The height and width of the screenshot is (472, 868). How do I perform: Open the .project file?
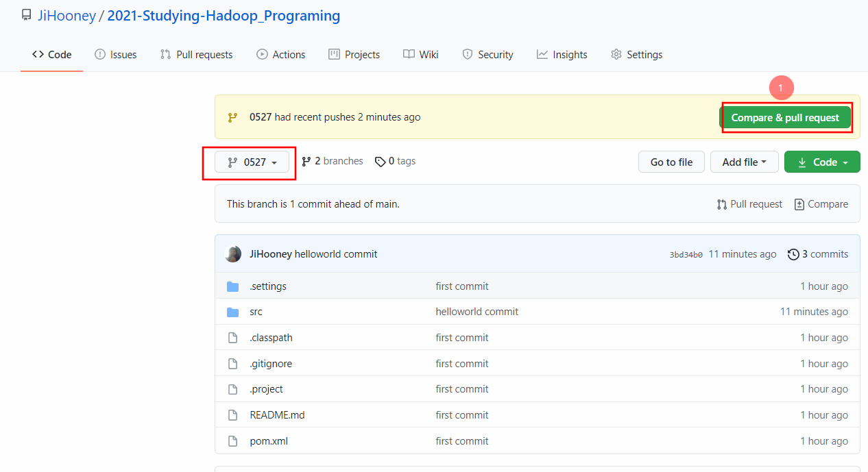tap(266, 389)
